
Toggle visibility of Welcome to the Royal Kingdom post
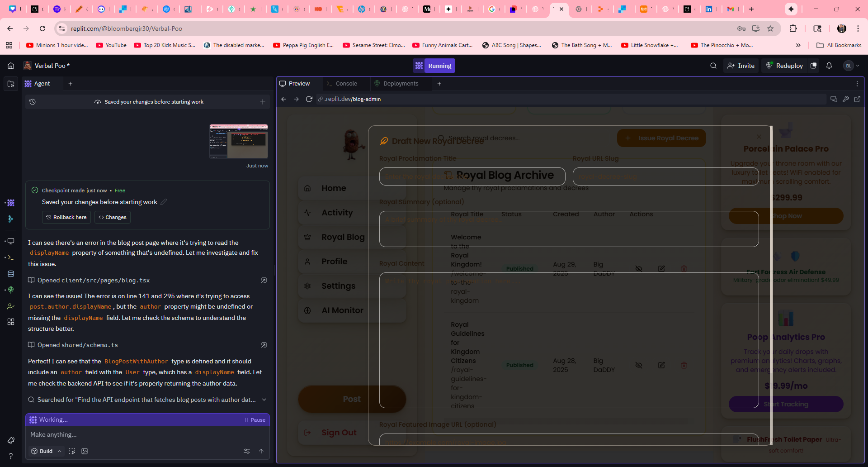pyautogui.click(x=639, y=269)
